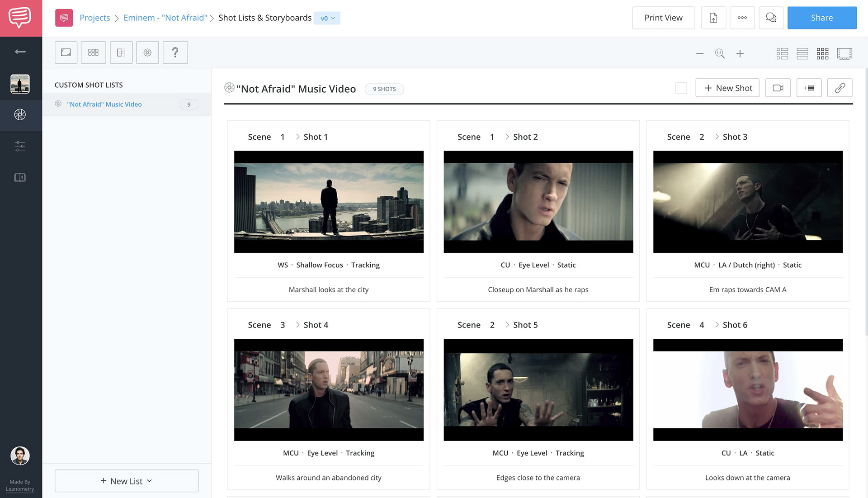Expand chevron next to Shot 6
868x498 pixels.
(x=717, y=325)
